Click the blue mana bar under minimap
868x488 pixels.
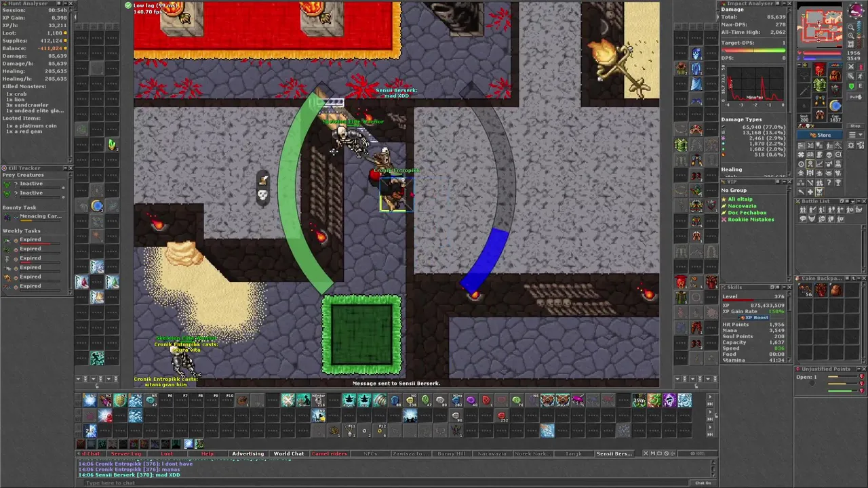point(822,58)
